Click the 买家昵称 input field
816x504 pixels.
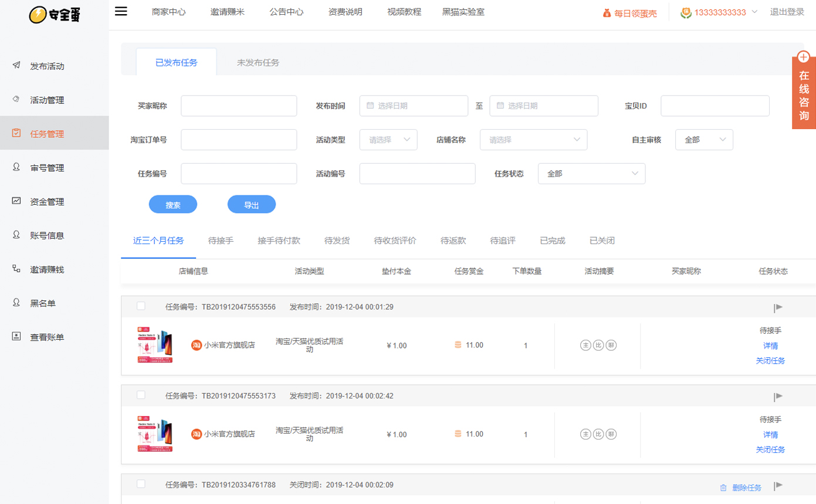click(239, 106)
